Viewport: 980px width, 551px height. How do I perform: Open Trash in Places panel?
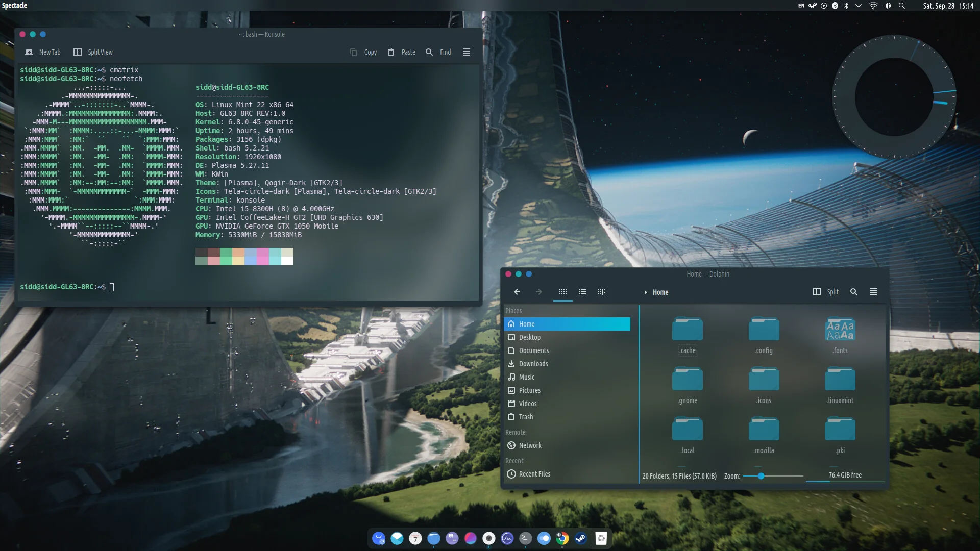[x=567, y=417]
